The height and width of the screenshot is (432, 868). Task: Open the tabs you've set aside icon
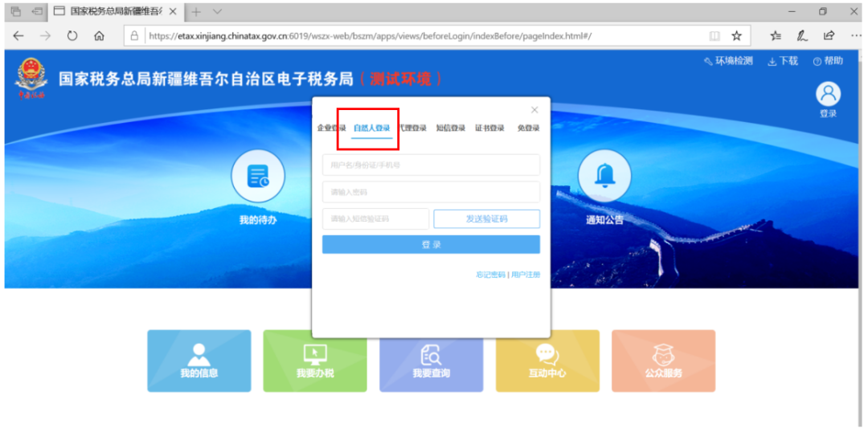click(x=15, y=11)
